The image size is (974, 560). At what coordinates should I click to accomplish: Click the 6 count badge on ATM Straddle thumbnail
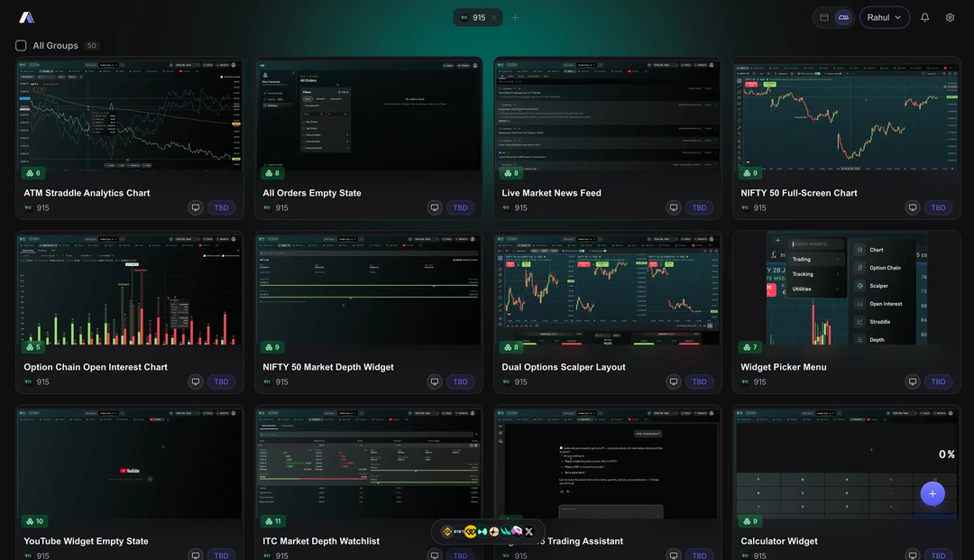tap(33, 173)
